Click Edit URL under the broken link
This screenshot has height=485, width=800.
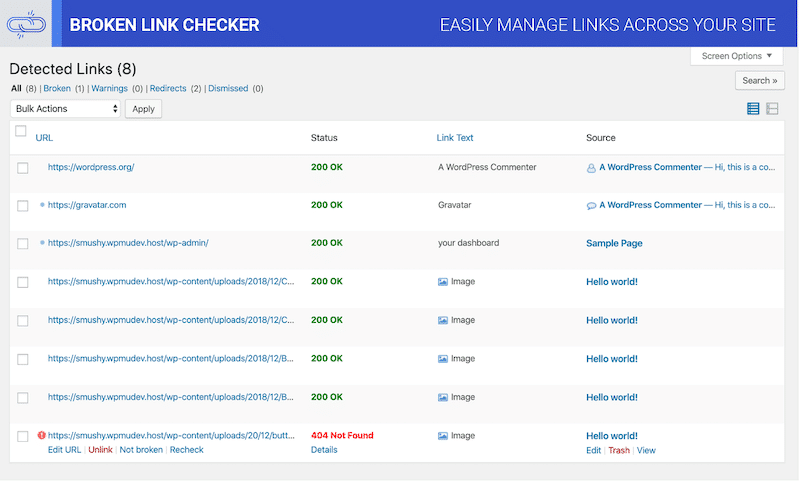tap(64, 450)
